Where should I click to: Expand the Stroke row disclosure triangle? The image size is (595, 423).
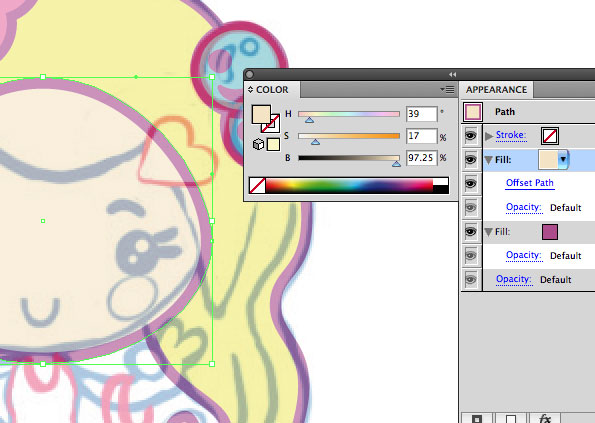click(489, 136)
